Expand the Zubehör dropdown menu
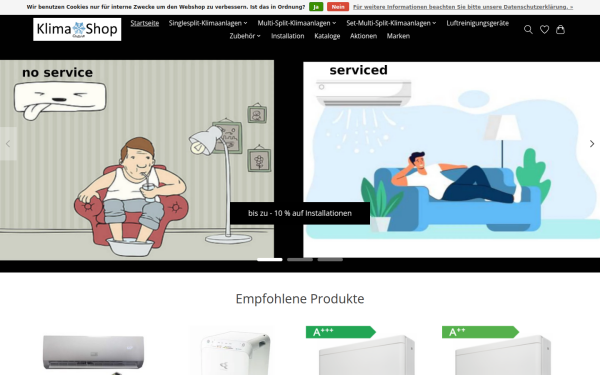Viewport: 600px width, 375px height. (x=245, y=36)
